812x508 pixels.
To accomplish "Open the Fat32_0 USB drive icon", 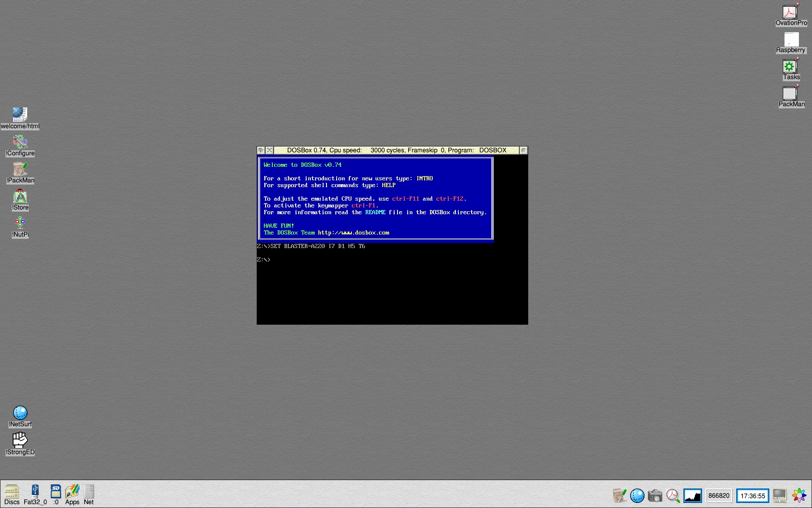I will pyautogui.click(x=35, y=494).
